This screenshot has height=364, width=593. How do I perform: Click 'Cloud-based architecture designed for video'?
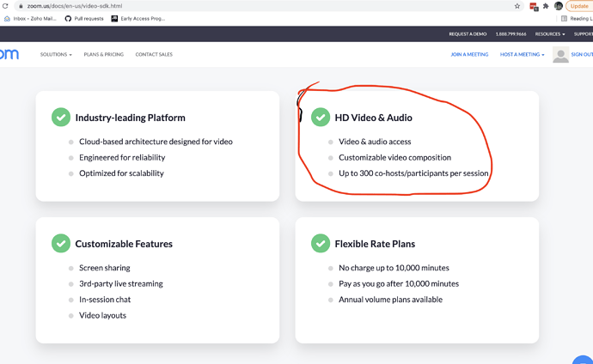tap(156, 142)
